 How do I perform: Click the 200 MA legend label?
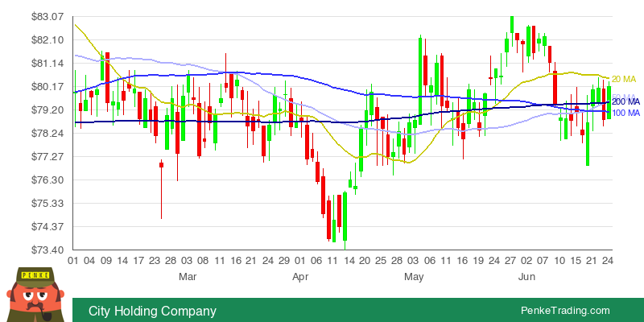[x=625, y=102]
